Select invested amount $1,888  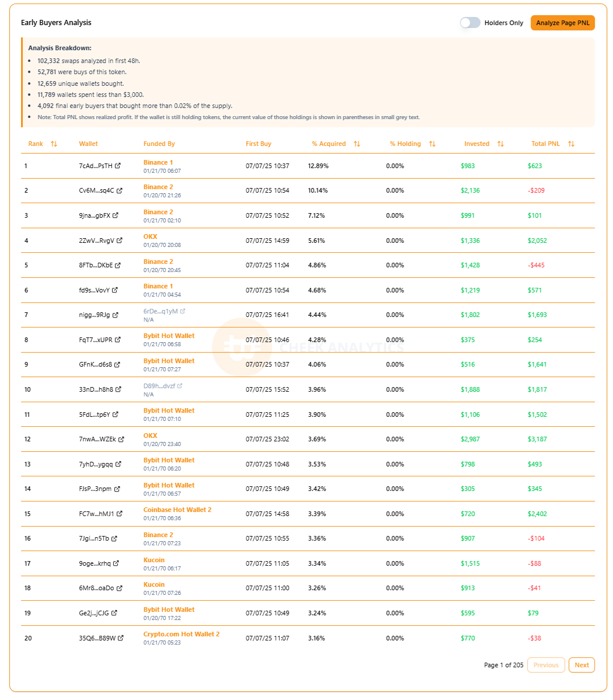click(x=470, y=390)
